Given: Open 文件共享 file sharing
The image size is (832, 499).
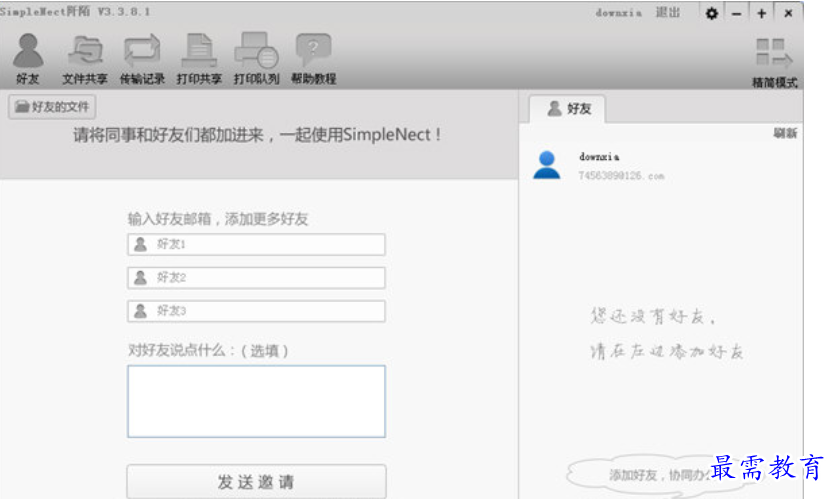Looking at the screenshot, I should point(85,59).
